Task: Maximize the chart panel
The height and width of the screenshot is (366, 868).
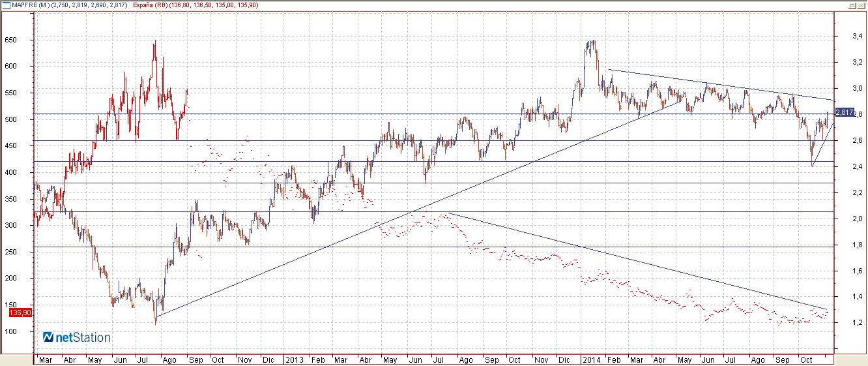Action: coord(852,5)
